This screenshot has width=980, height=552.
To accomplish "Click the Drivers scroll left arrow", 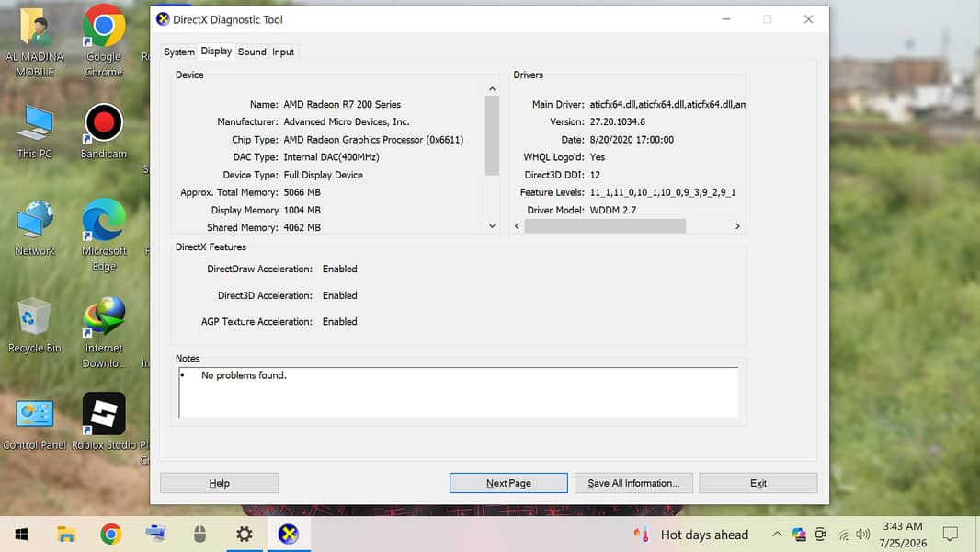I will 517,226.
